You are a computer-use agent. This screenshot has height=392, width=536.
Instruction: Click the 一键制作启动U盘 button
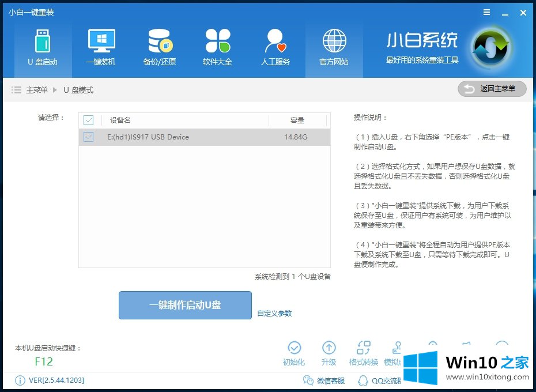click(x=185, y=305)
